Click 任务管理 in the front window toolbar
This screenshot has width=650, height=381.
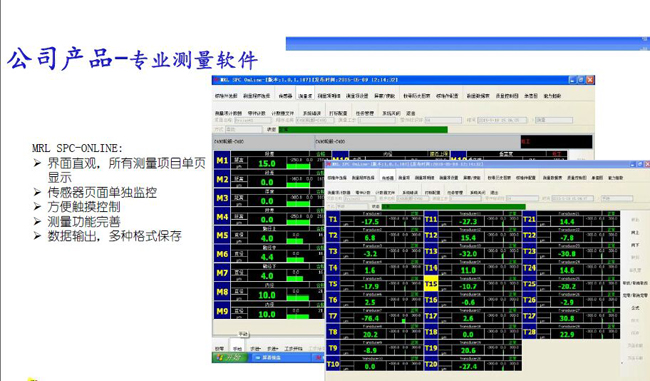coord(455,193)
